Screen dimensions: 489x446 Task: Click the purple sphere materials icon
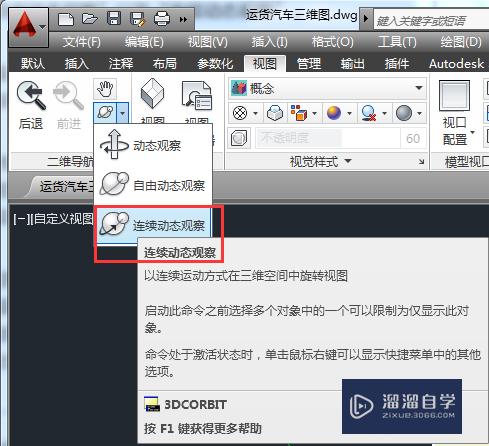tap(334, 113)
